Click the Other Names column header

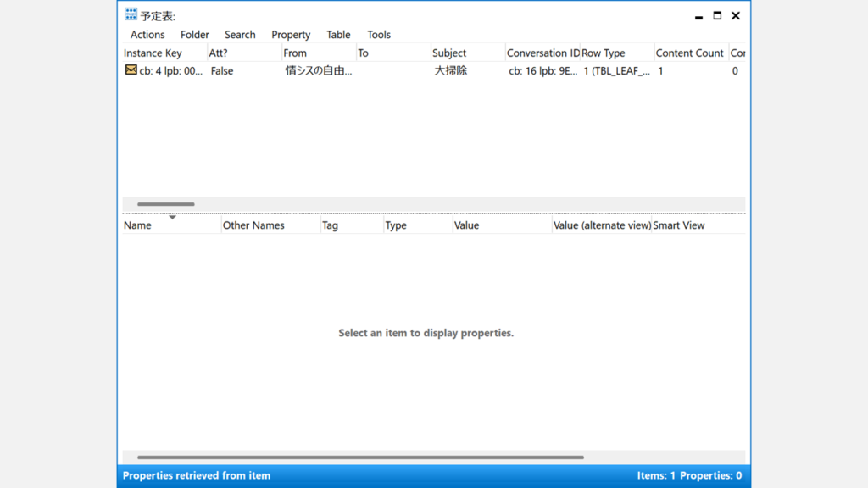coord(253,225)
